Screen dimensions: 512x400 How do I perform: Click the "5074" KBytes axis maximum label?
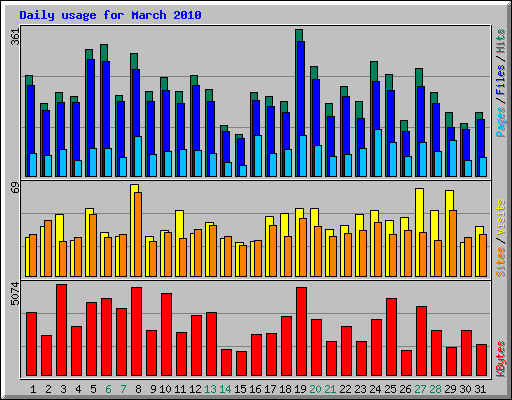15,294
